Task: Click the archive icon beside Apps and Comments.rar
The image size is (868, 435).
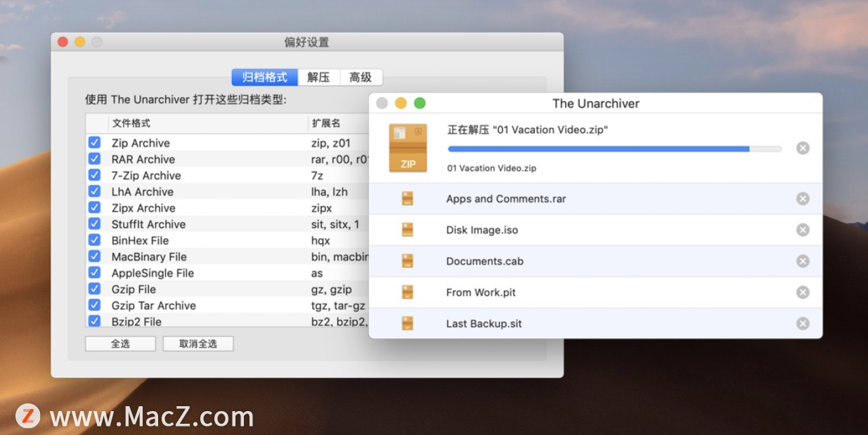Action: (x=408, y=199)
